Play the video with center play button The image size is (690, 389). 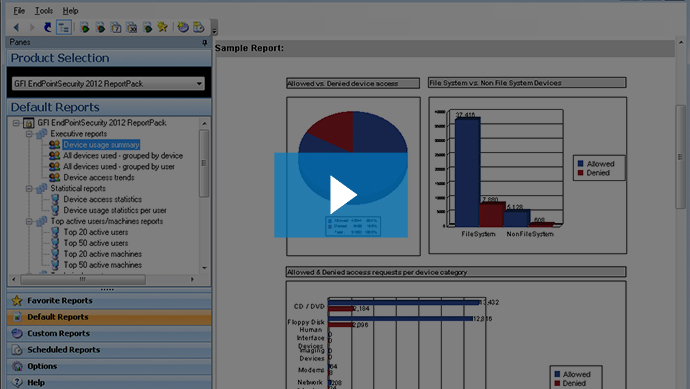pyautogui.click(x=341, y=195)
